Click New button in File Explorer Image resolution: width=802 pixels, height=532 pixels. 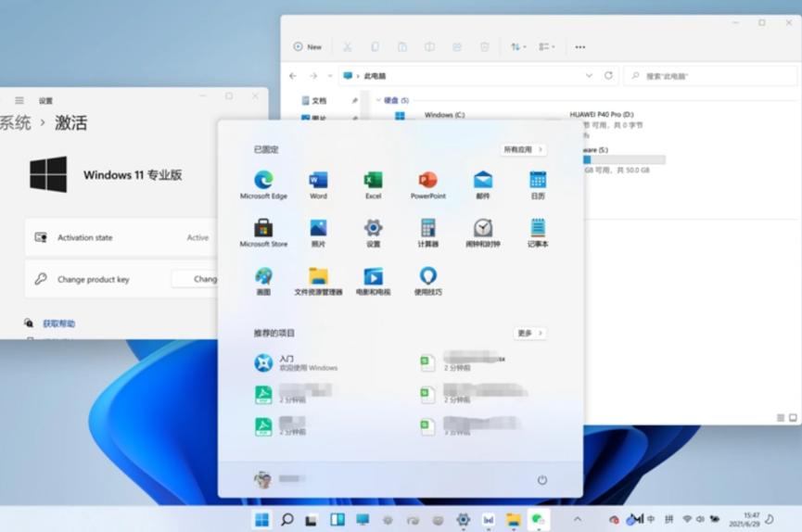tap(308, 47)
